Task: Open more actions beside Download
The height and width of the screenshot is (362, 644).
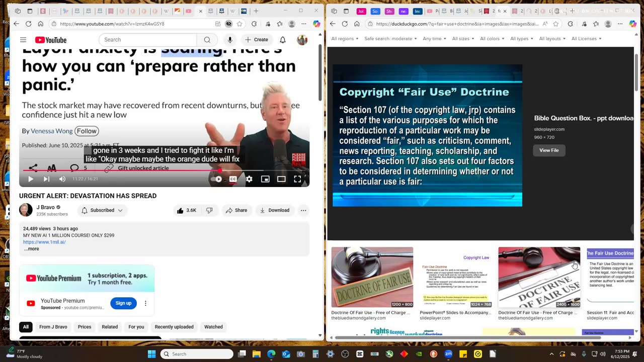Action: (303, 210)
